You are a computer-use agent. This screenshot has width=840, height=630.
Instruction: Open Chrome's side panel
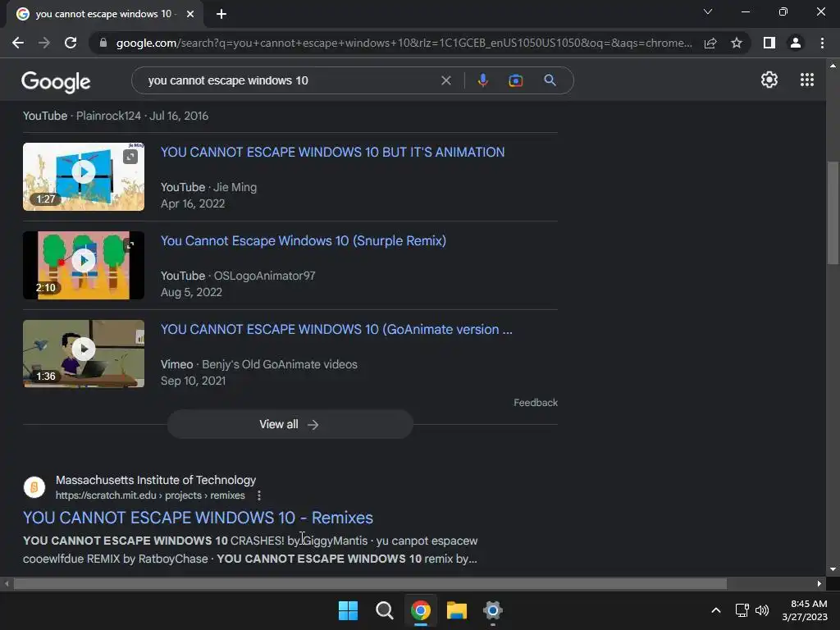pyautogui.click(x=769, y=43)
